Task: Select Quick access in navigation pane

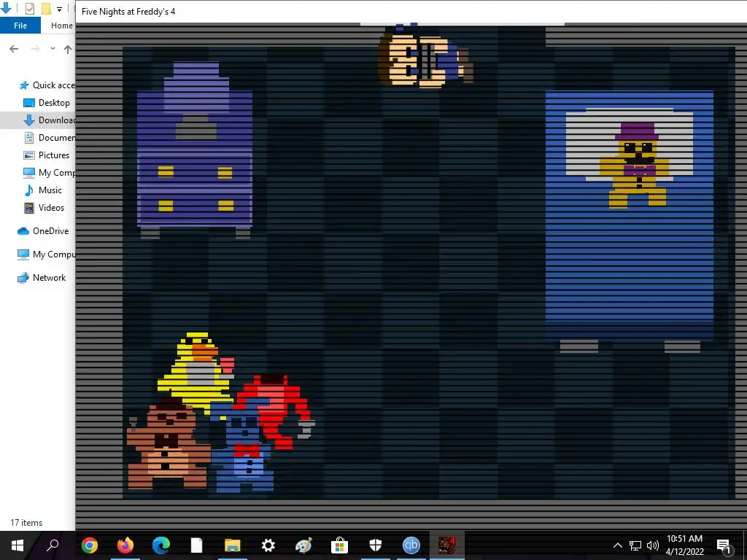Action: click(47, 85)
